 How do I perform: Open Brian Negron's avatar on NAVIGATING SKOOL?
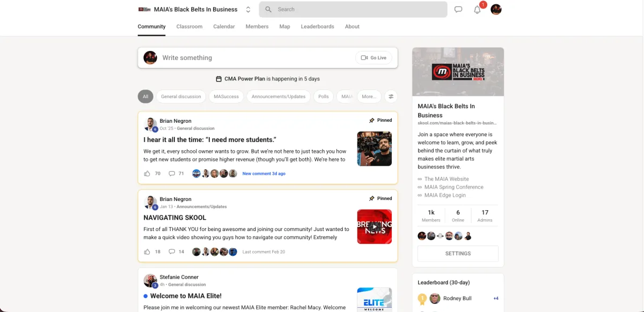(150, 203)
